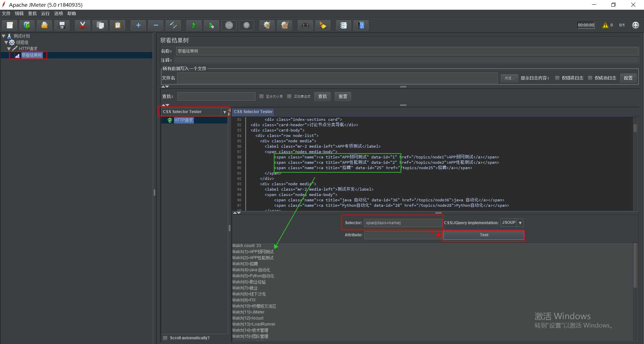Click the 配置 button

tap(628, 78)
